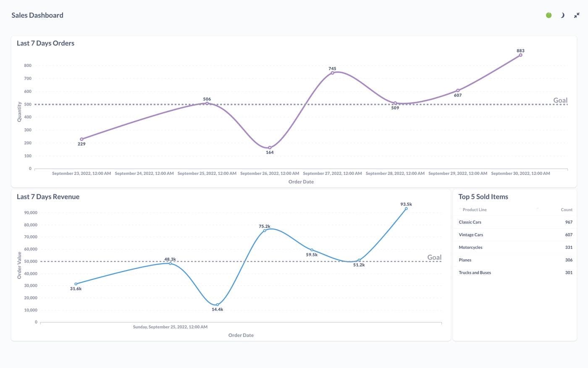Open the Top 5 Sold Items card title
This screenshot has height=368, width=588.
pyautogui.click(x=483, y=196)
